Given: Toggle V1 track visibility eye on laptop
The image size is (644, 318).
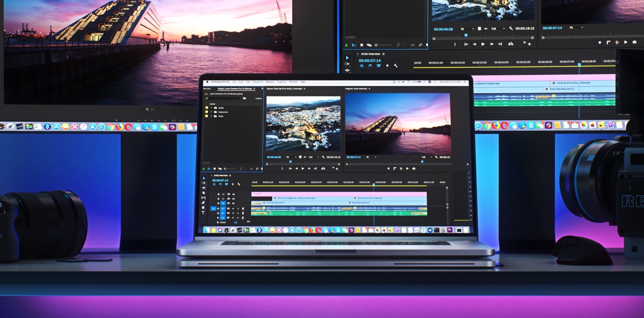Looking at the screenshot, I should click(233, 203).
